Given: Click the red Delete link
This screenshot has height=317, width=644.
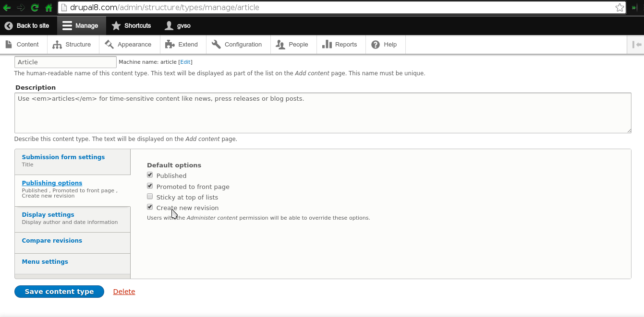Looking at the screenshot, I should 124,292.
